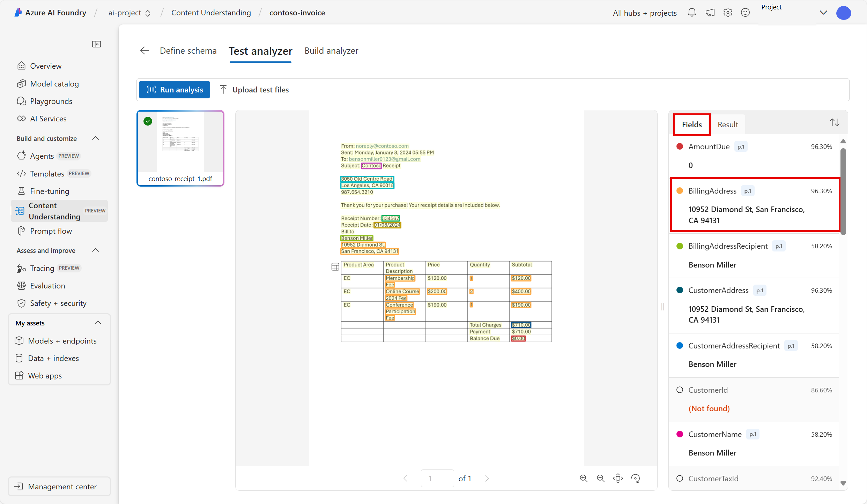Open Templates preview page

click(x=53, y=173)
